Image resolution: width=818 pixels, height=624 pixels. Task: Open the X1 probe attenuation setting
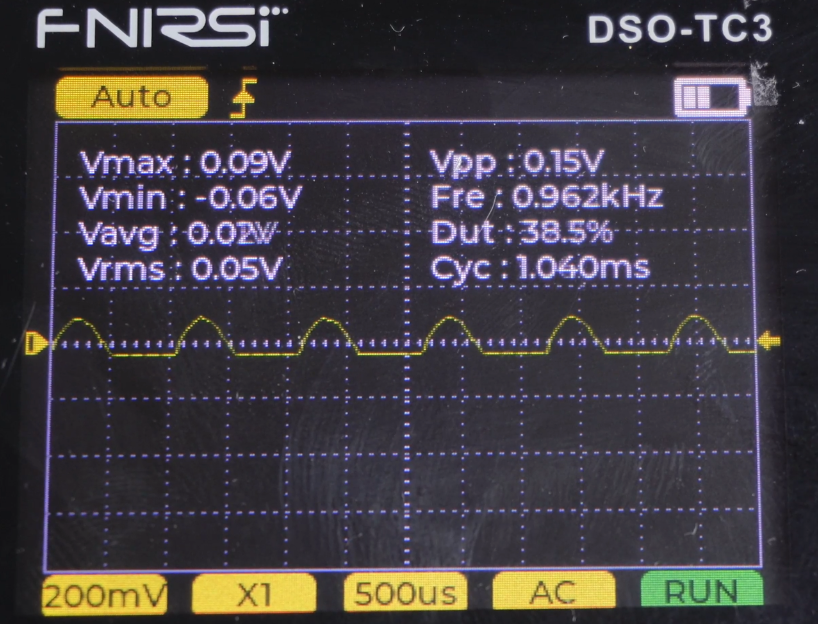pos(254,594)
